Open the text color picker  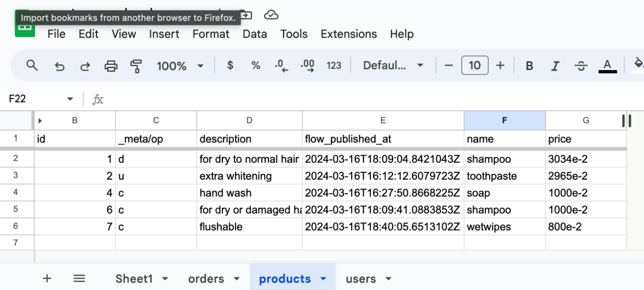(607, 66)
